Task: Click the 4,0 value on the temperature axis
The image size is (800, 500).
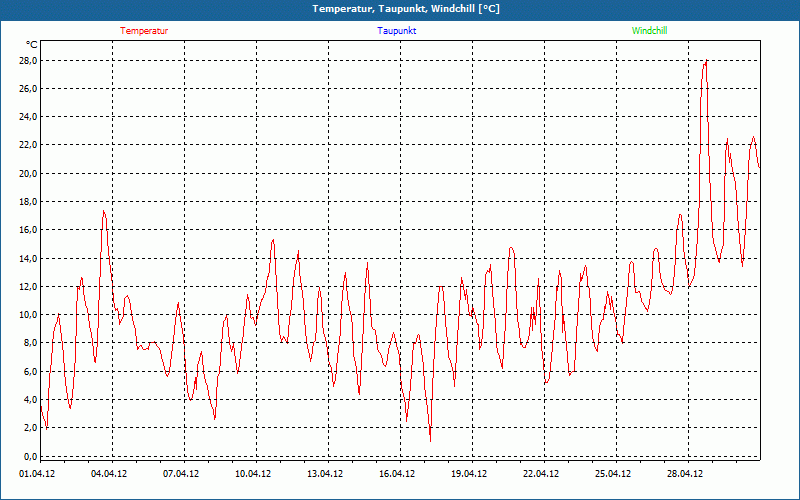Action: point(30,399)
